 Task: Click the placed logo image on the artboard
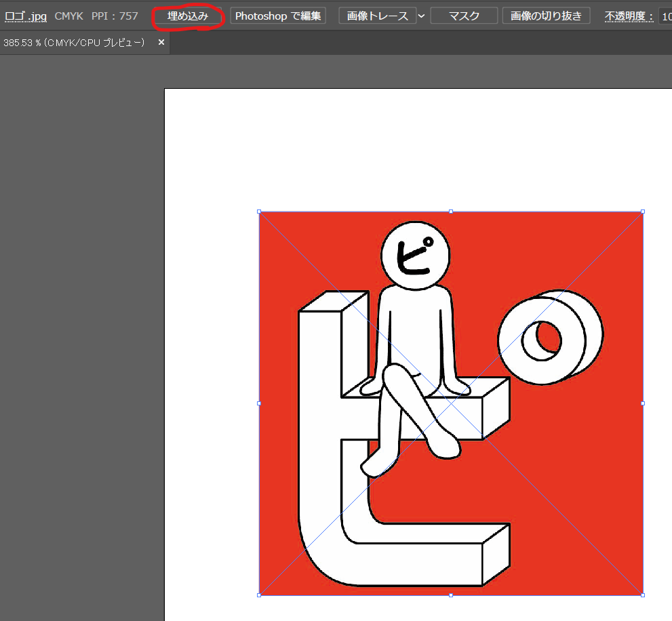point(451,403)
